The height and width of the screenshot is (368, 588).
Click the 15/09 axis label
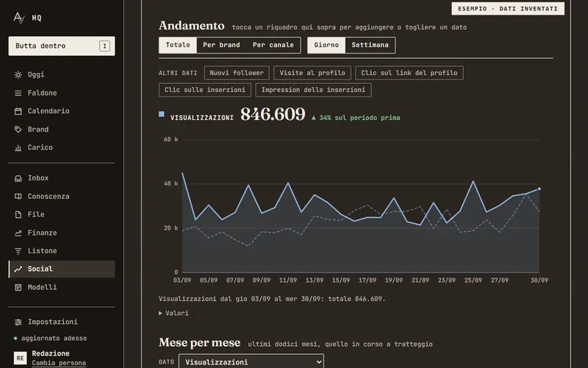click(341, 280)
